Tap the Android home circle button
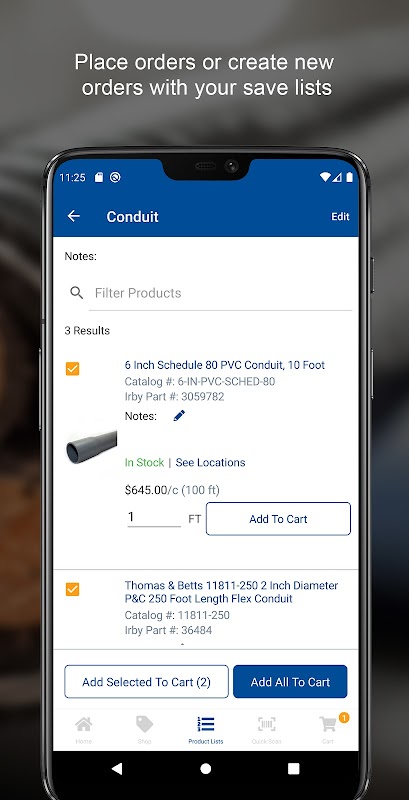 [206, 768]
